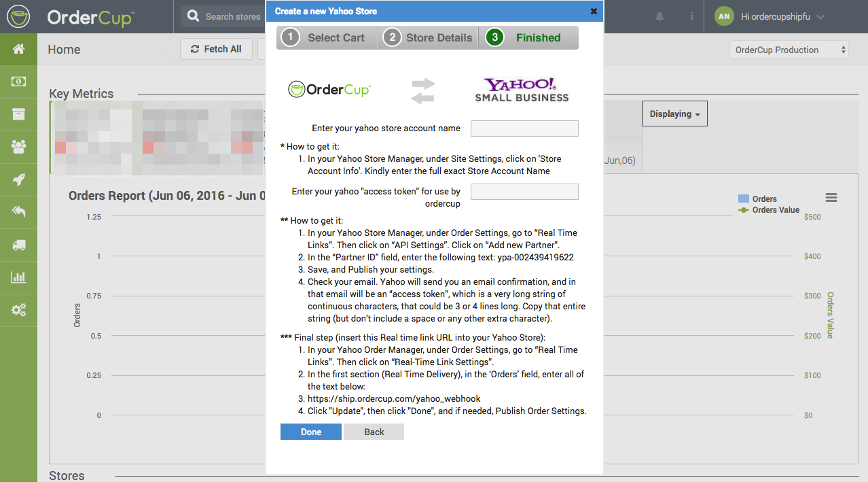Viewport: 868px width, 482px height.
Task: Open the reply-all returns sidebar icon
Action: point(18,212)
